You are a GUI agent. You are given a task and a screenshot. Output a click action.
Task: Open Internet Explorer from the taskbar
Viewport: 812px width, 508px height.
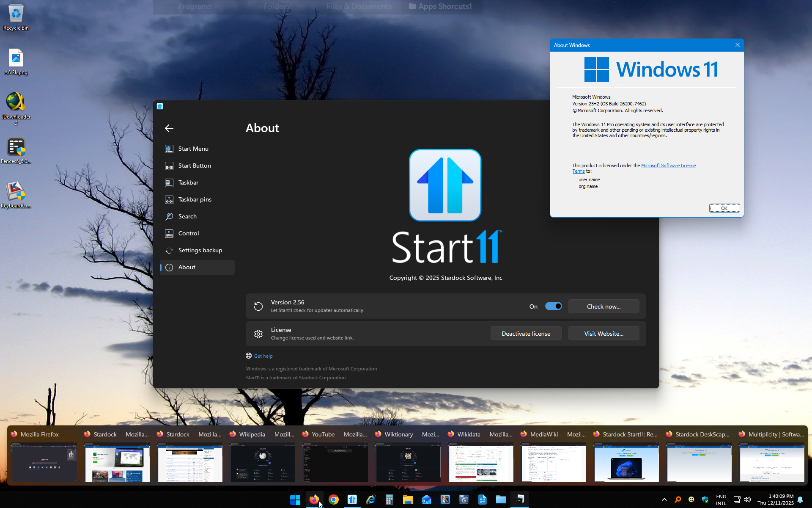371,500
